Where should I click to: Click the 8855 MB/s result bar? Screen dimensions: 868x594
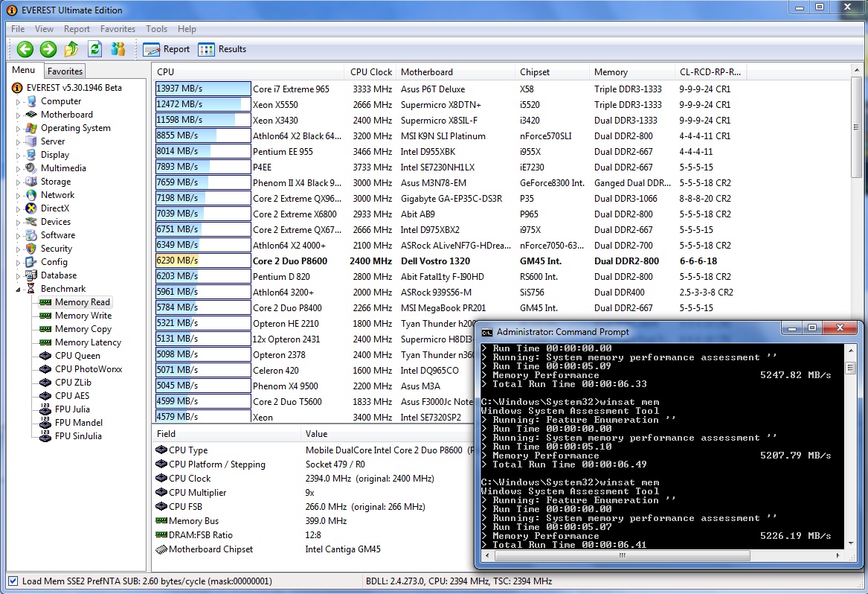(x=203, y=135)
